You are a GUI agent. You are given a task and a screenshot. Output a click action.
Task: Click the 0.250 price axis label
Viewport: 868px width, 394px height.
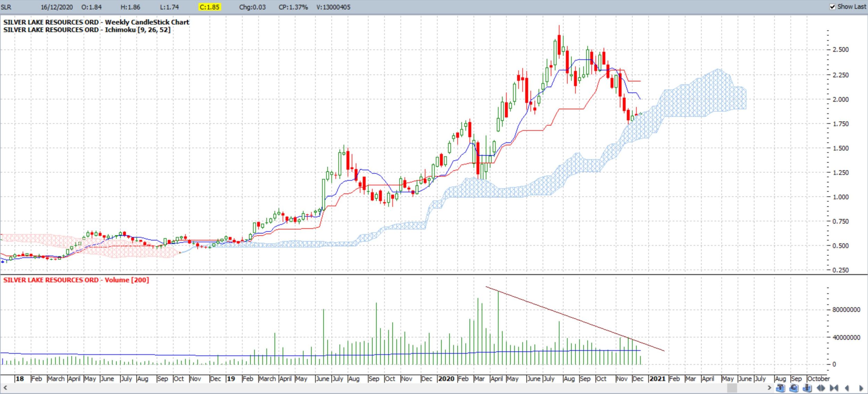(841, 270)
